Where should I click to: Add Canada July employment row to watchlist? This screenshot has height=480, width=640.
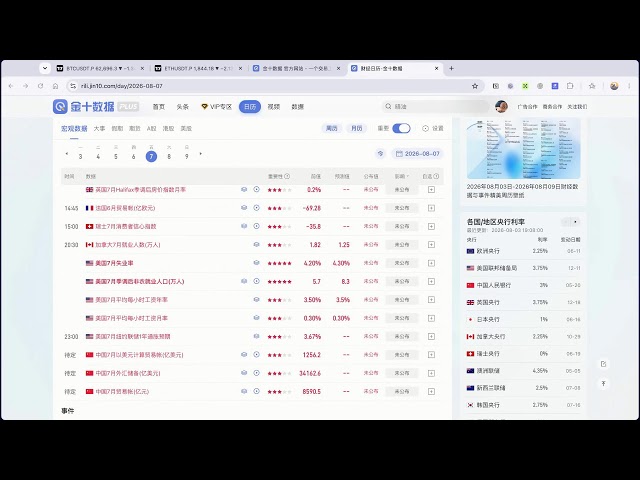pyautogui.click(x=431, y=244)
